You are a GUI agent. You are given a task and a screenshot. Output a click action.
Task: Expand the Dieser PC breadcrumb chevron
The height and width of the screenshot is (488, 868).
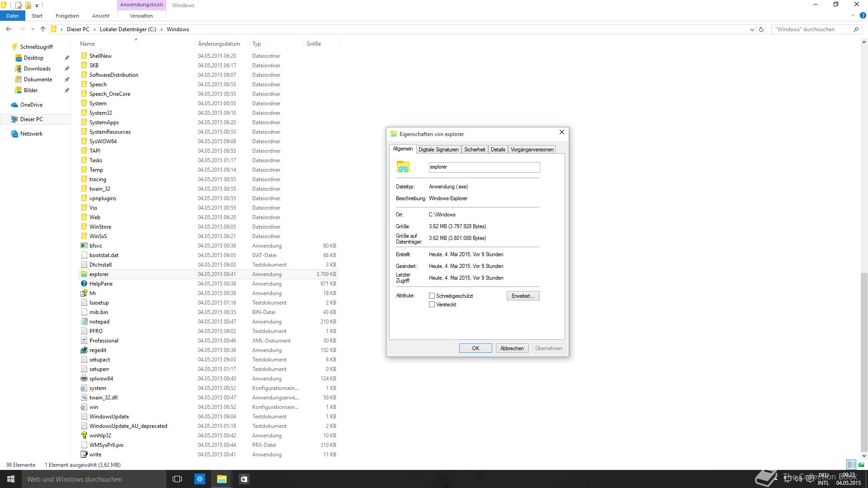tap(94, 29)
